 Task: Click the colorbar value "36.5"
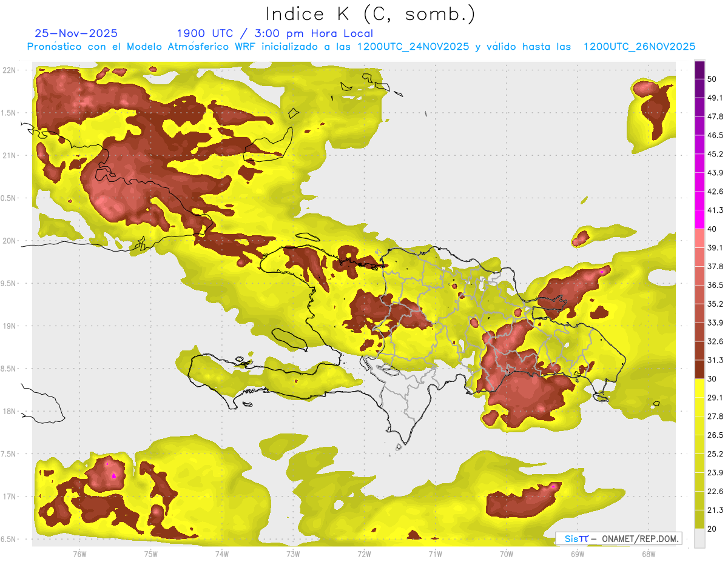(x=715, y=285)
